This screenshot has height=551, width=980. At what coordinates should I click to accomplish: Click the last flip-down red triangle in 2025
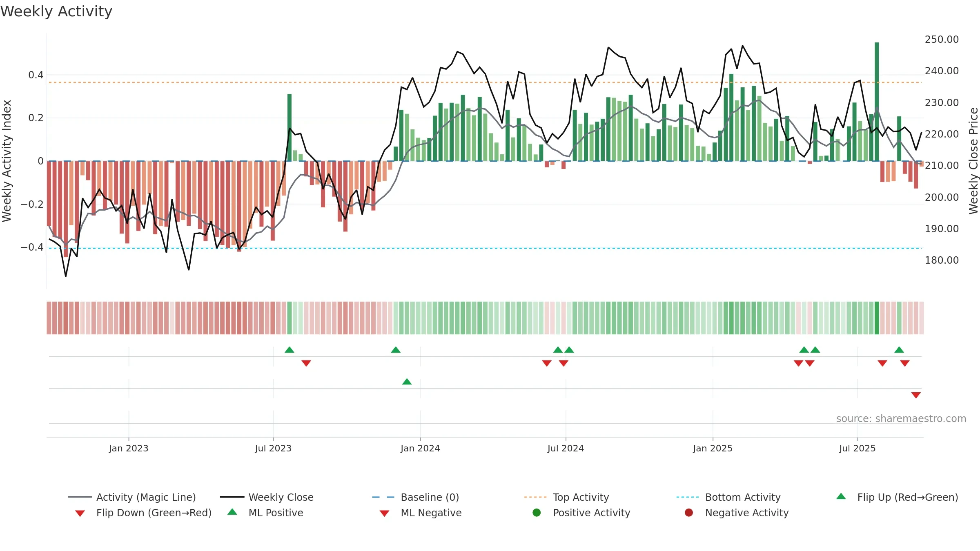tap(905, 363)
